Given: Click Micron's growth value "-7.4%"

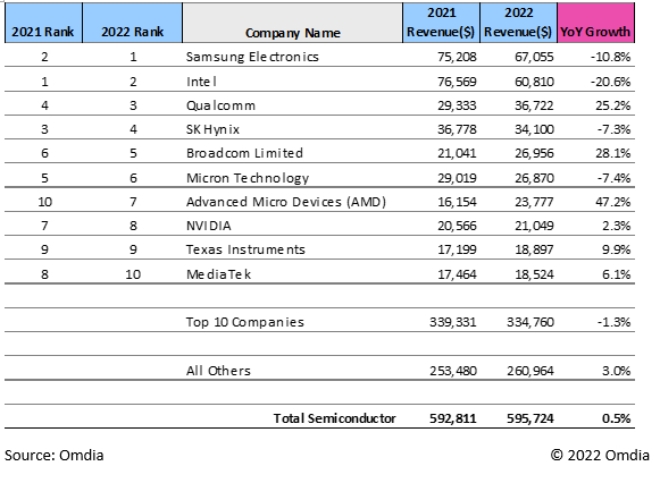Looking at the screenshot, I should pyautogui.click(x=614, y=178).
